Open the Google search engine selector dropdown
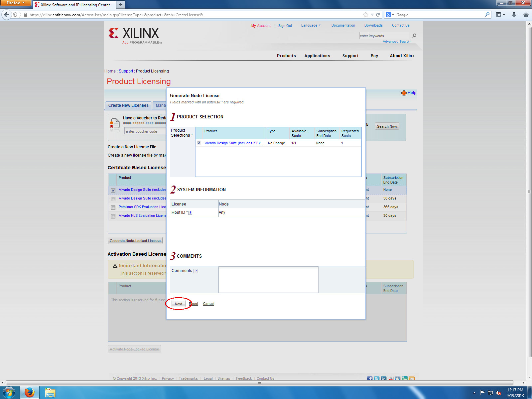 click(x=392, y=15)
